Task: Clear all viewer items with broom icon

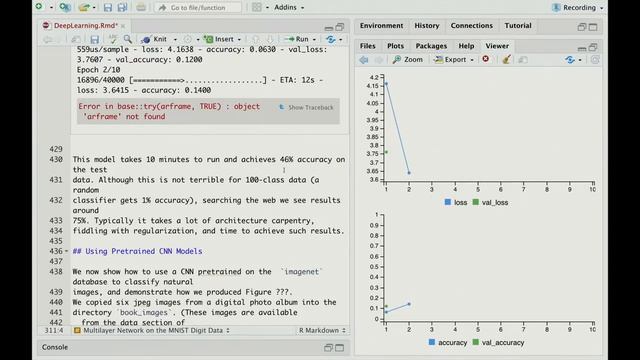Action: [x=506, y=59]
